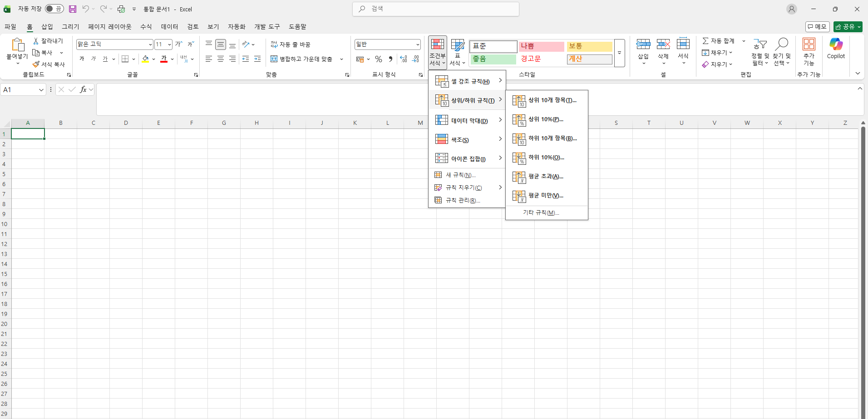Switch to 데이터 (Data) tab
868x419 pixels.
pos(169,27)
